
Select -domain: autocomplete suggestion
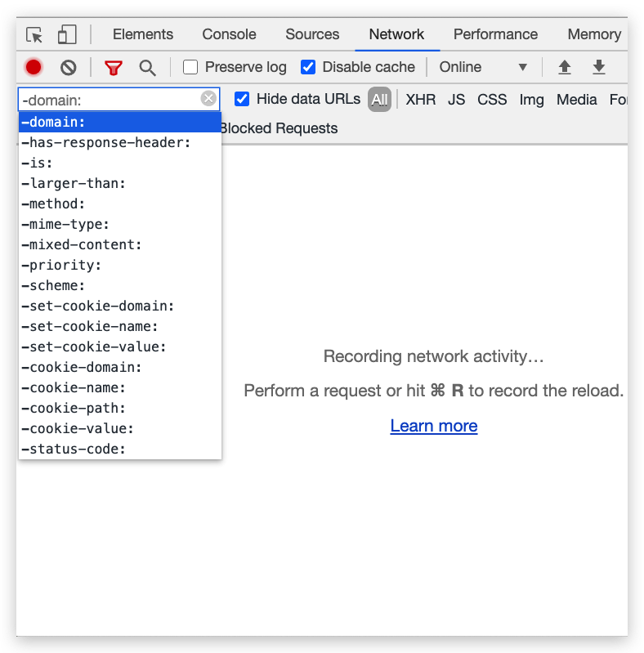[119, 123]
